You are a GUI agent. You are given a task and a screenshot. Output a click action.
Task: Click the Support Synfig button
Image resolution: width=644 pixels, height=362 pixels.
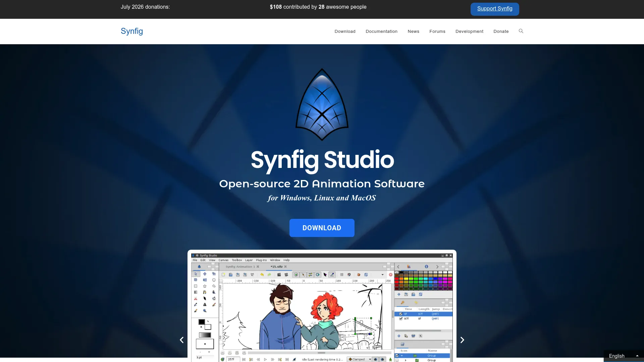[495, 9]
